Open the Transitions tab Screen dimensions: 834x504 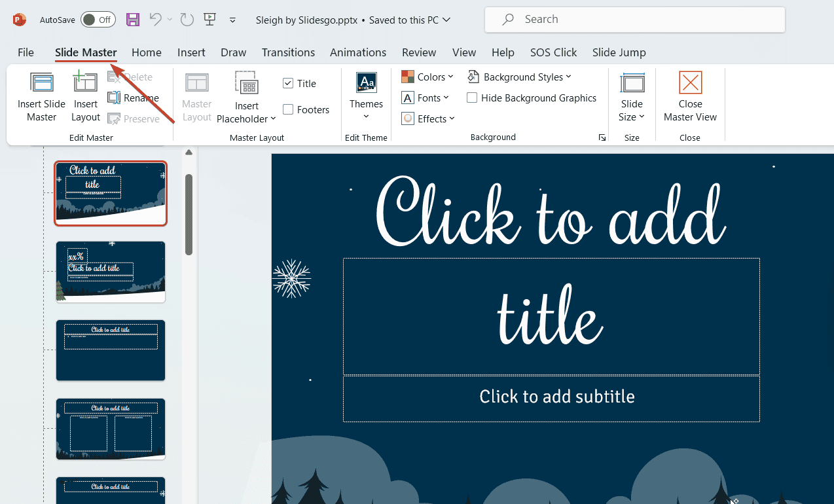click(x=288, y=52)
